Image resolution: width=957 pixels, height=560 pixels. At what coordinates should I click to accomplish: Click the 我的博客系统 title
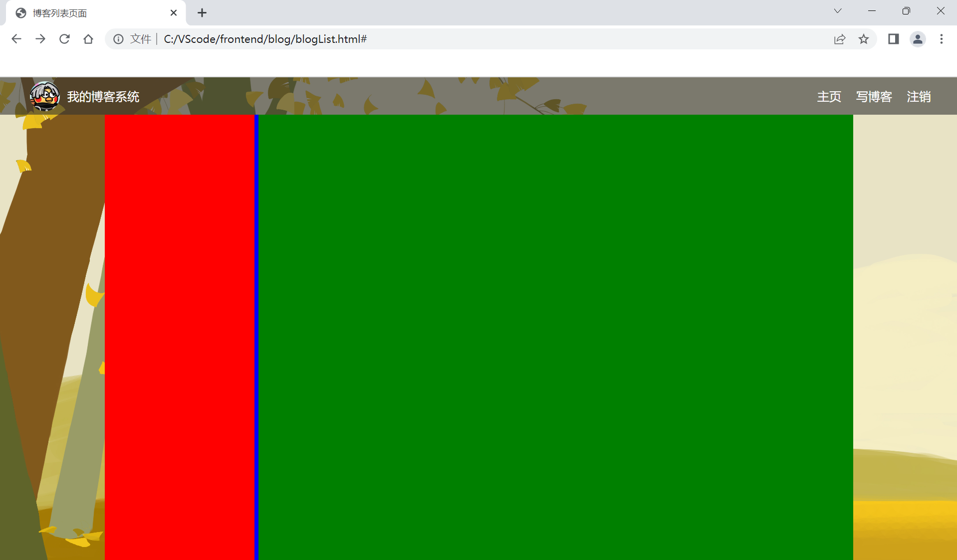pyautogui.click(x=103, y=97)
